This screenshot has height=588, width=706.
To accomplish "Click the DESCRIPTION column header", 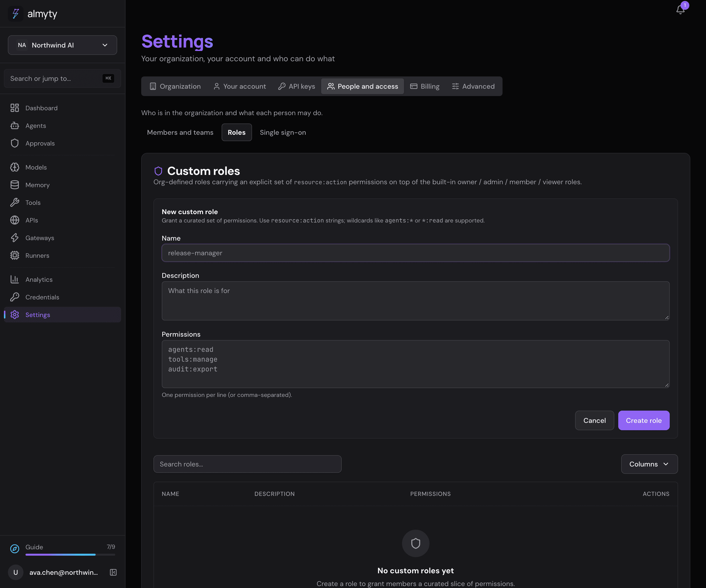I will (x=274, y=494).
